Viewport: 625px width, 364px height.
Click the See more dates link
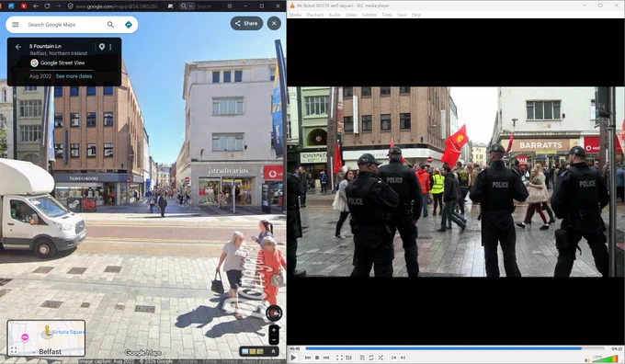pyautogui.click(x=74, y=76)
